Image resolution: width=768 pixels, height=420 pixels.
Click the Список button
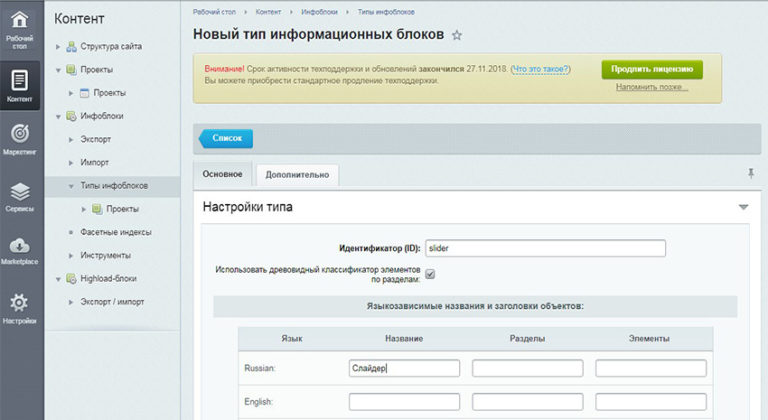coord(226,138)
